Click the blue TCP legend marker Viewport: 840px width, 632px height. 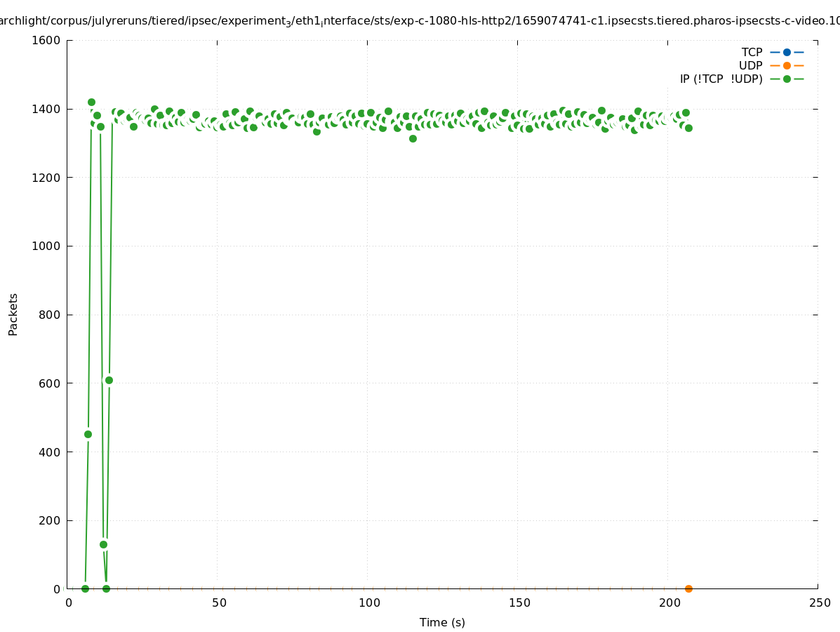[787, 52]
